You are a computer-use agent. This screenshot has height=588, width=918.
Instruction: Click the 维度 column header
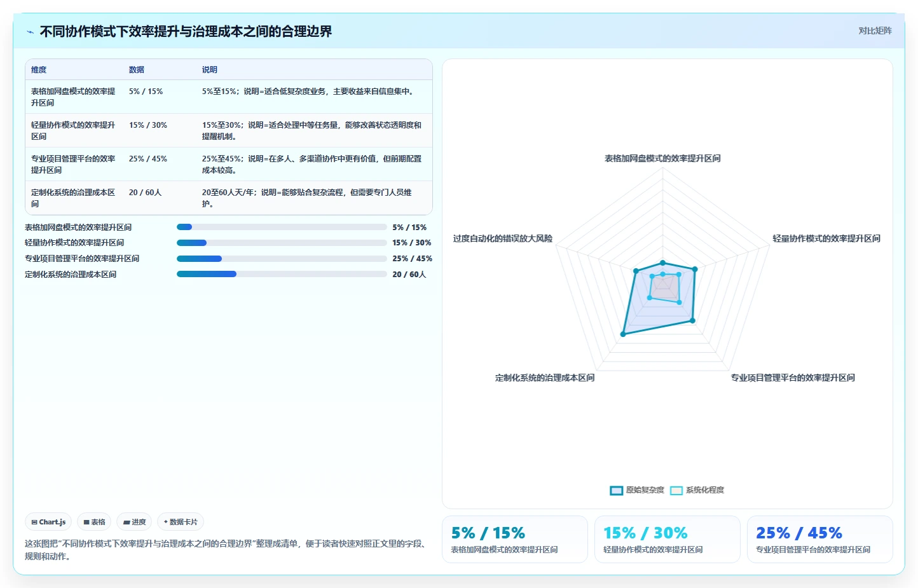[39, 70]
